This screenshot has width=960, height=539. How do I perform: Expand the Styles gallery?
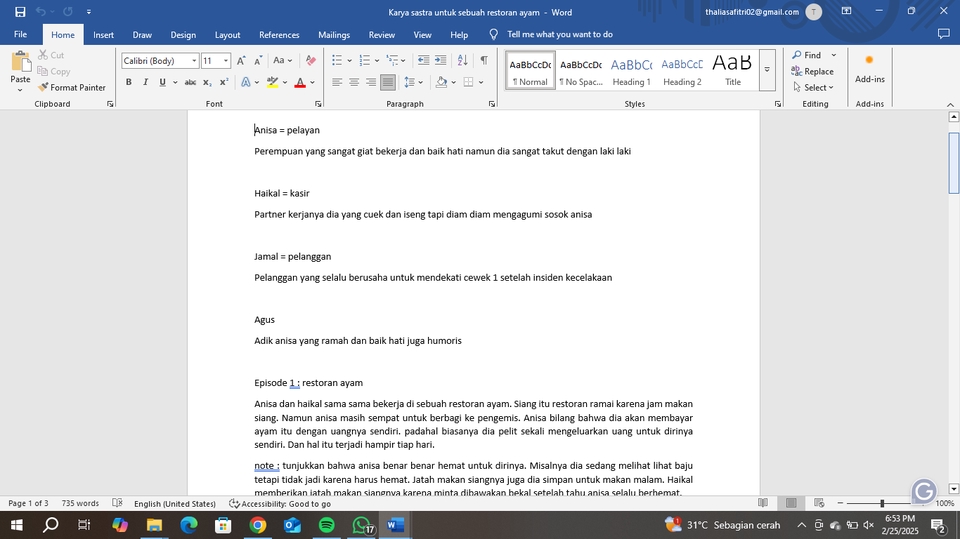point(767,70)
